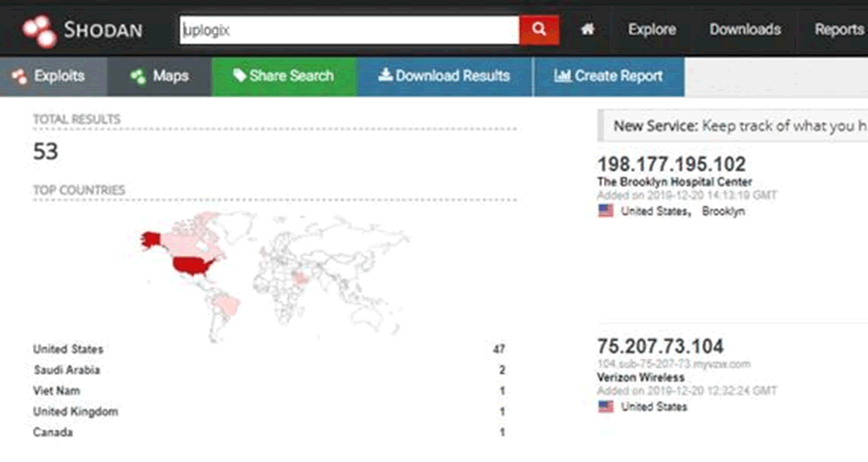Click the Download Results arrow icon
Viewport: 868px width, 462px height.
click(385, 75)
